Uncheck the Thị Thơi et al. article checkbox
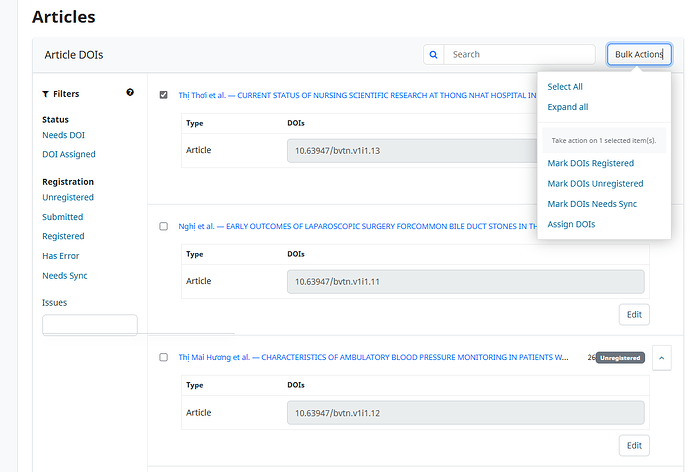This screenshot has width=690, height=472. (164, 95)
